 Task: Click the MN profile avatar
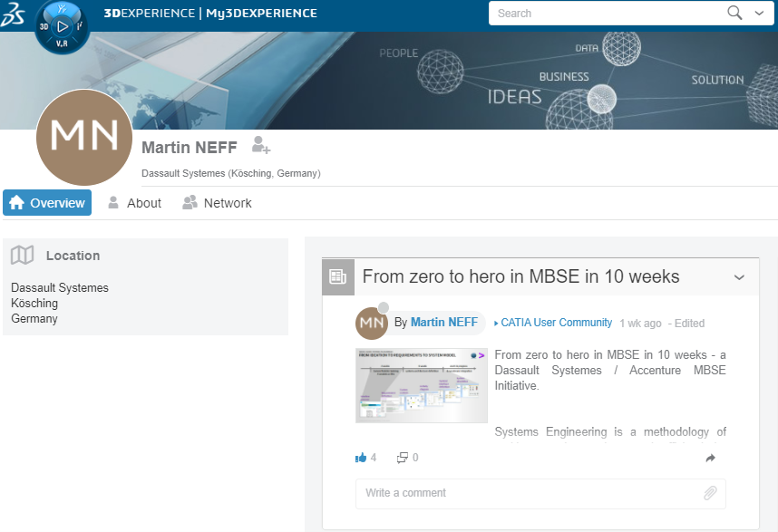(x=83, y=138)
